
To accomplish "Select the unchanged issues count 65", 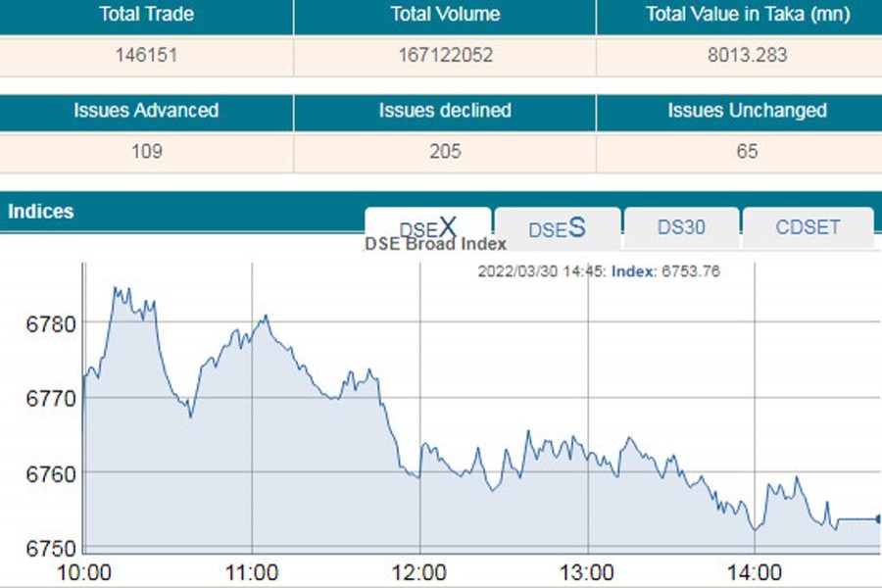I will coord(748,152).
